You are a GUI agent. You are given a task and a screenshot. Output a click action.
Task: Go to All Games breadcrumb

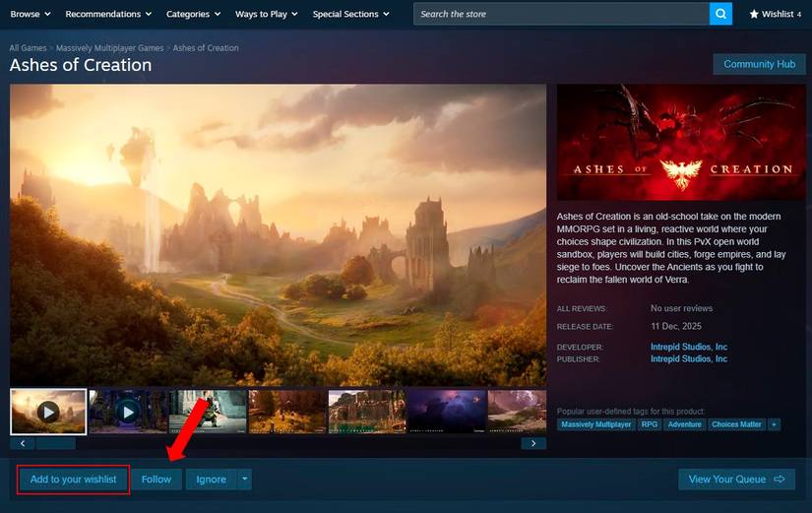28,47
